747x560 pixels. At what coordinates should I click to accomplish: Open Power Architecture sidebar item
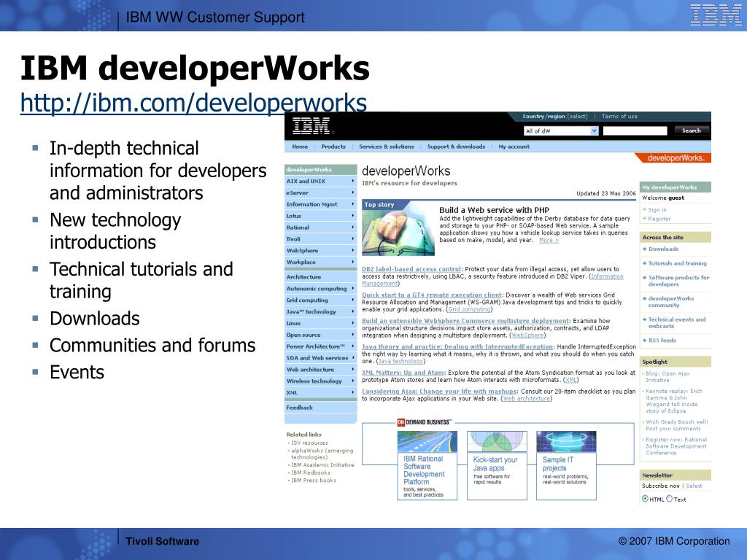[321, 346]
